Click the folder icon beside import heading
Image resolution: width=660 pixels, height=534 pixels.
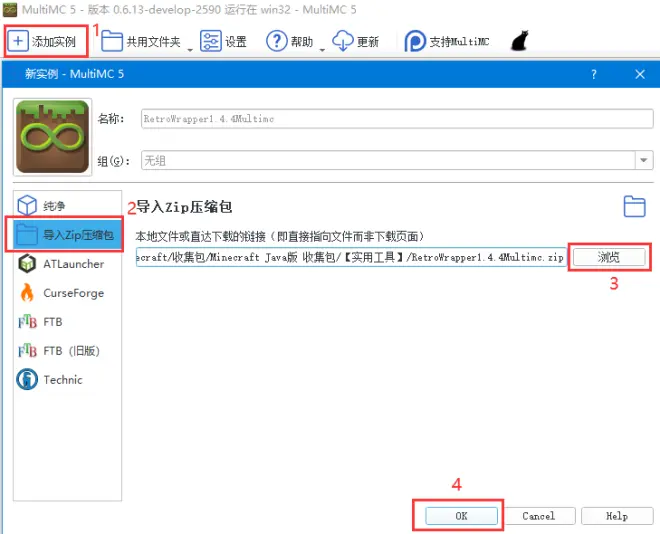[x=634, y=206]
